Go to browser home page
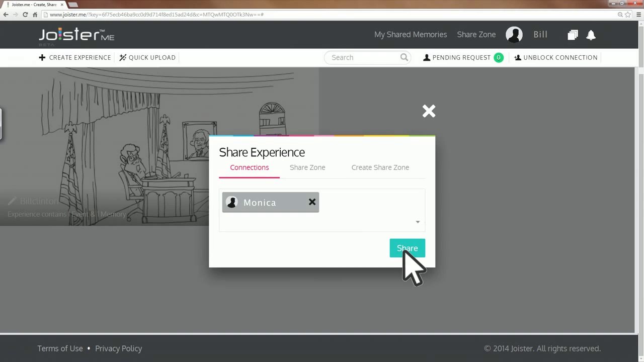Screen dimensions: 644x362 [x=35, y=15]
